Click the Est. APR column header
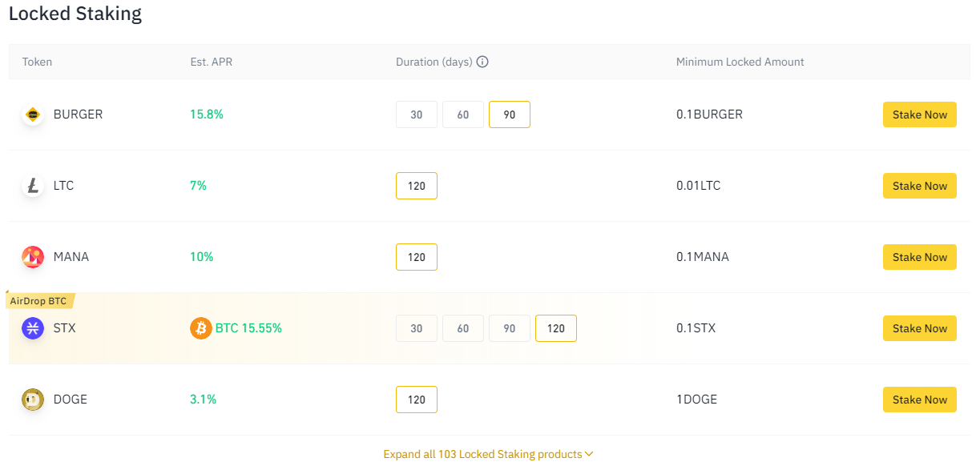Viewport: 980px width, 466px height. coord(211,62)
